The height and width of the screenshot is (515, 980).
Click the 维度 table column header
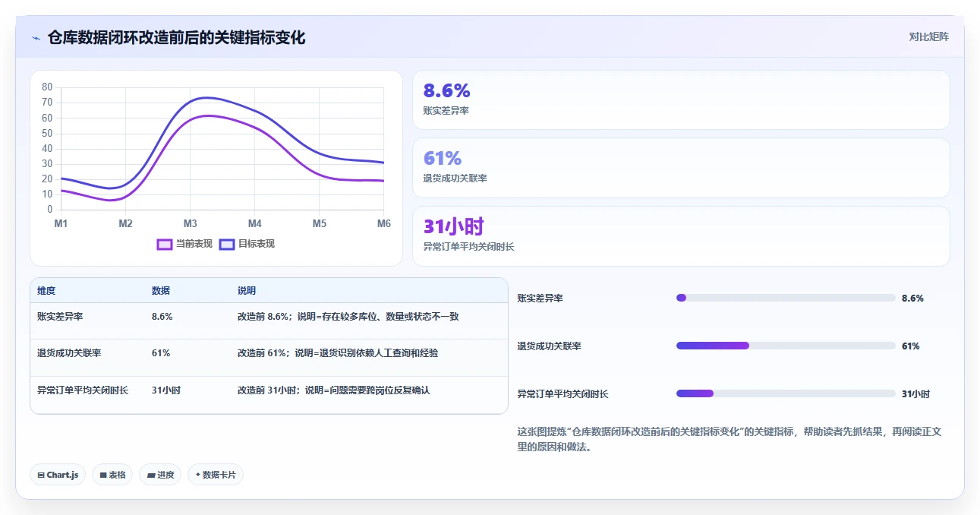click(46, 291)
